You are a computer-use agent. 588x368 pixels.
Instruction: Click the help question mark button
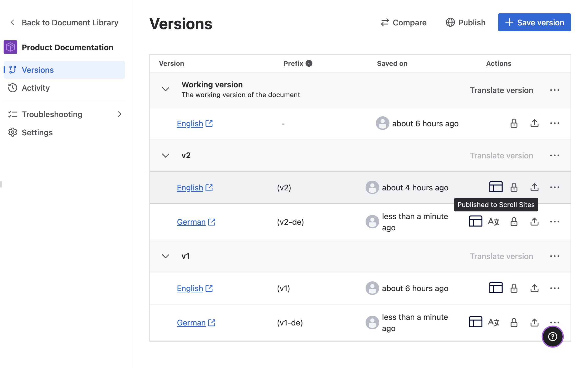tap(552, 336)
